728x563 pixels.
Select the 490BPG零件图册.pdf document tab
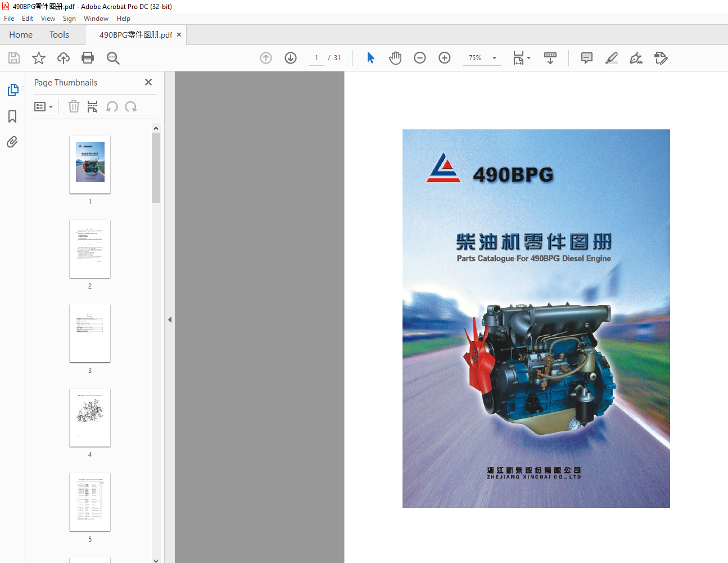[x=135, y=35]
